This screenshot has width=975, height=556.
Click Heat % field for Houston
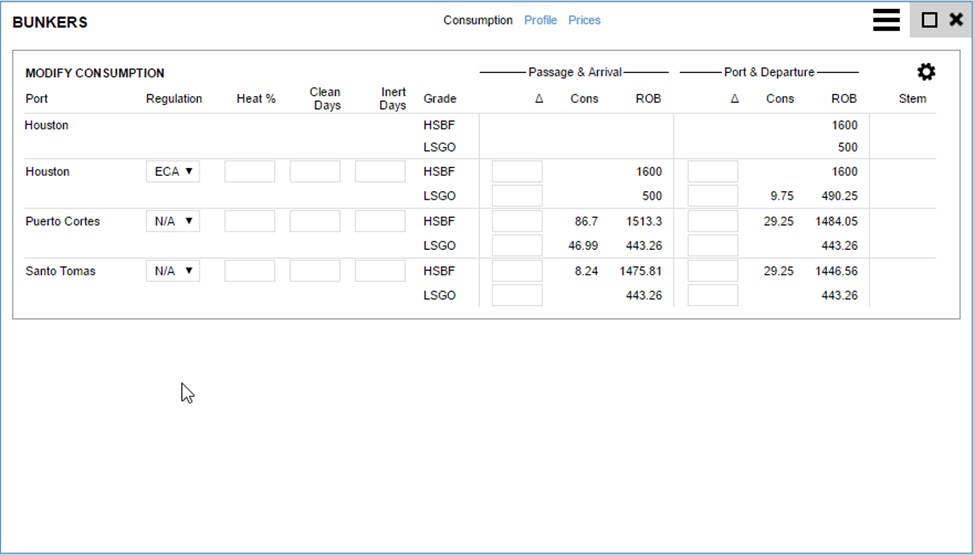tap(250, 171)
